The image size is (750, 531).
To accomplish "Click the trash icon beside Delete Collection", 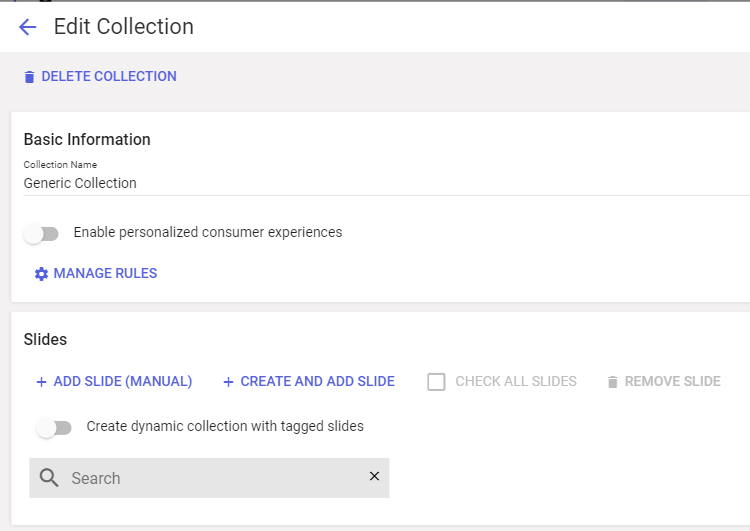I will pos(29,77).
